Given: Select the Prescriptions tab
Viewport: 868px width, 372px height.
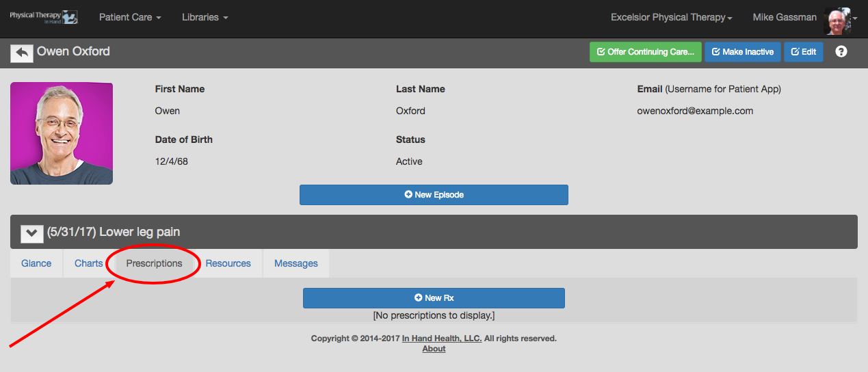Looking at the screenshot, I should coord(155,263).
